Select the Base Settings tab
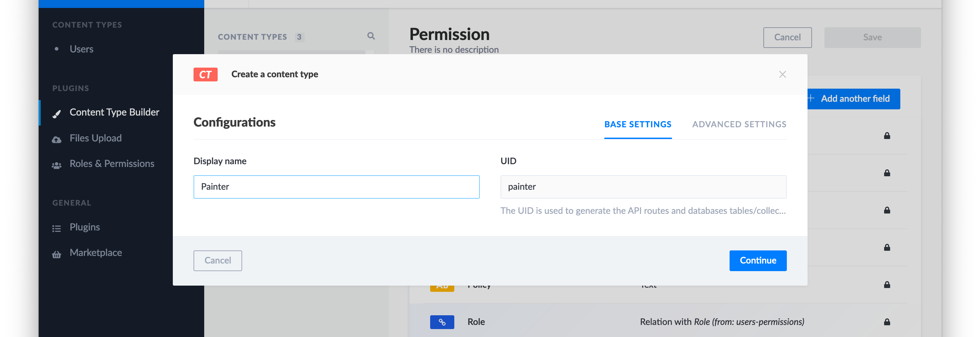Viewport: 980px width, 337px height. pyautogui.click(x=637, y=125)
